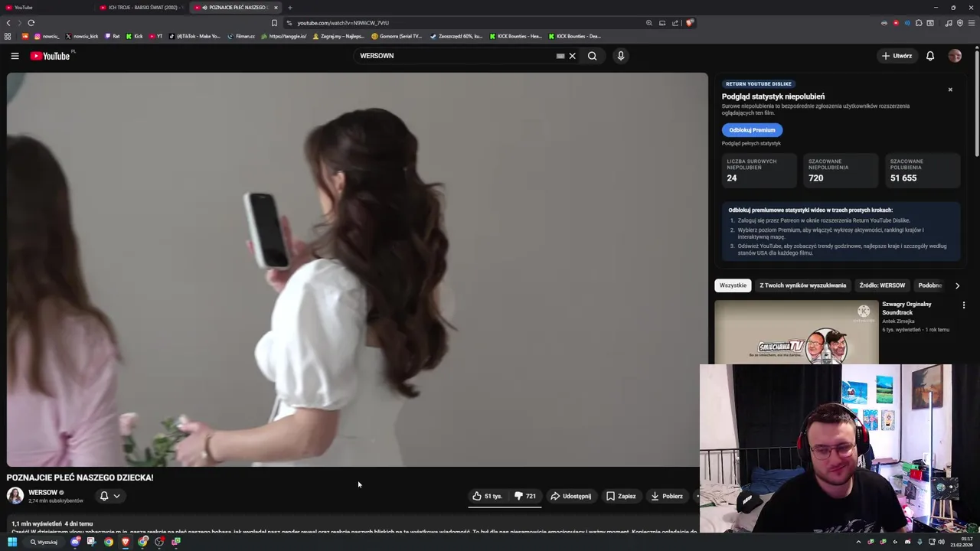Open subscription notification bell dropdown for WERSOW
Image resolution: width=980 pixels, height=551 pixels.
coord(110,496)
